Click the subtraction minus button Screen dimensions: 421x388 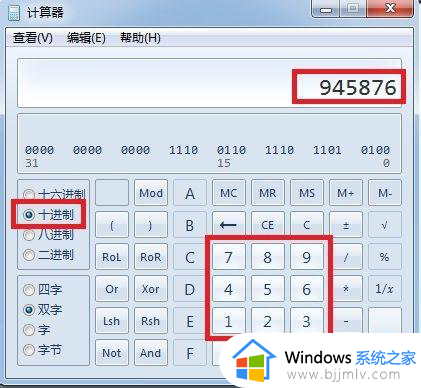(x=346, y=321)
